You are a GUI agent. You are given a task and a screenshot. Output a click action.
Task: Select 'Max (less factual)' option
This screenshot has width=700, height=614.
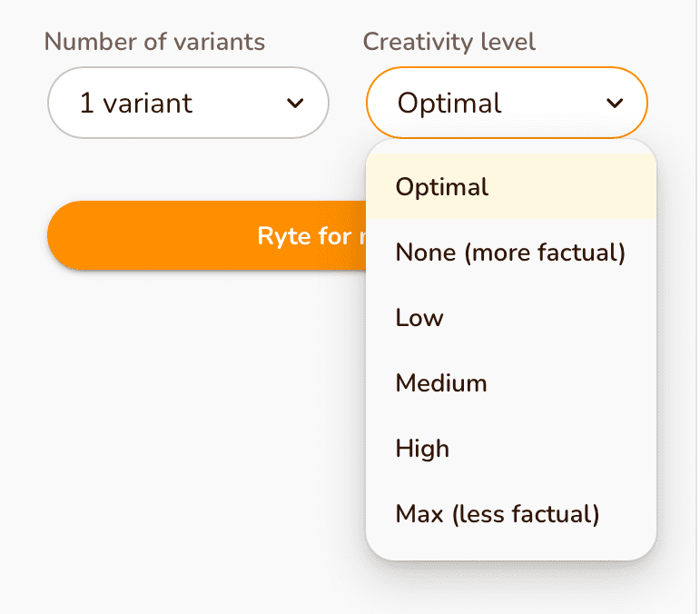click(x=498, y=514)
